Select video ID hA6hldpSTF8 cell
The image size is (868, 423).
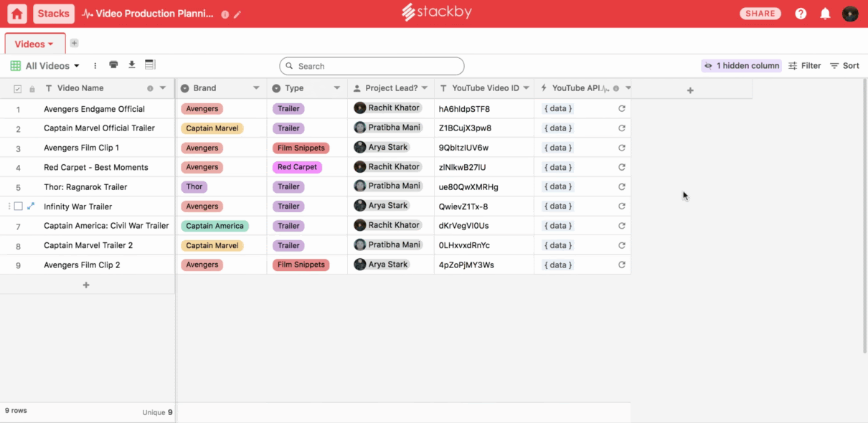484,109
